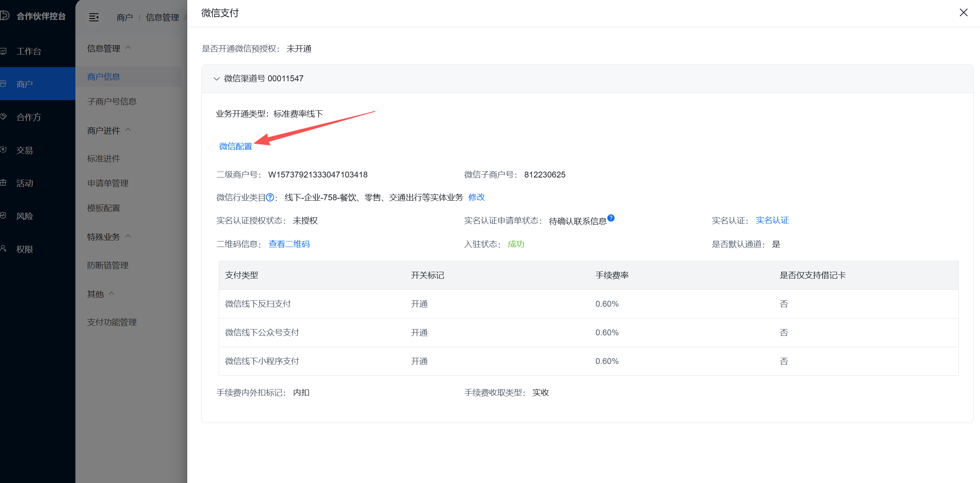Collapse the 特殊业务 submenu group
This screenshot has width=980, height=483.
pyautogui.click(x=128, y=236)
